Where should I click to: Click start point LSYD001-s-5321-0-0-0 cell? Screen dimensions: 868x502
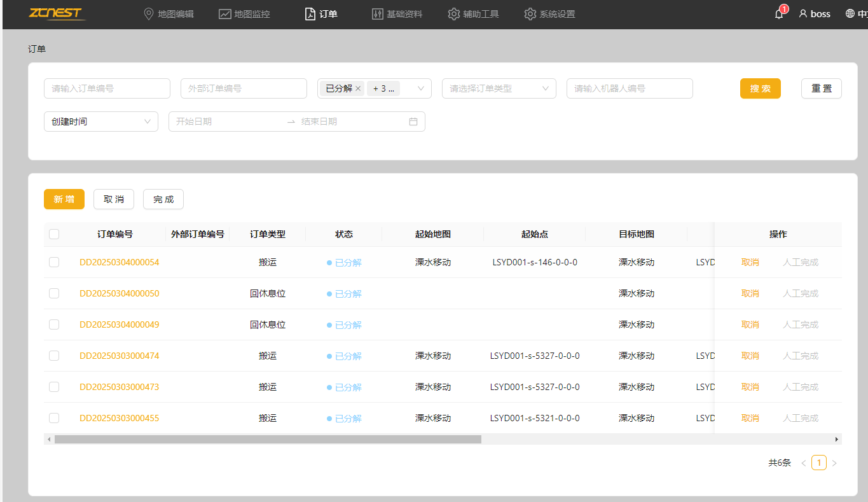[535, 418]
